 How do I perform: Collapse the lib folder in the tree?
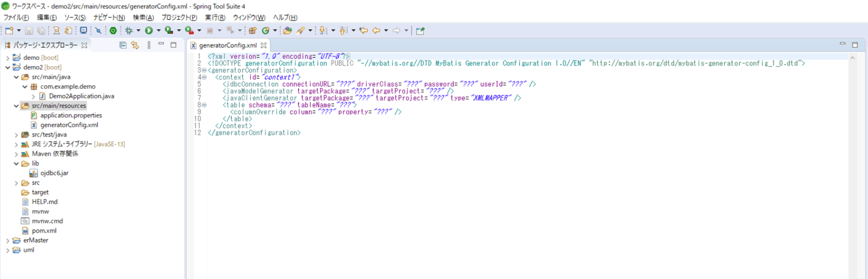[16, 163]
